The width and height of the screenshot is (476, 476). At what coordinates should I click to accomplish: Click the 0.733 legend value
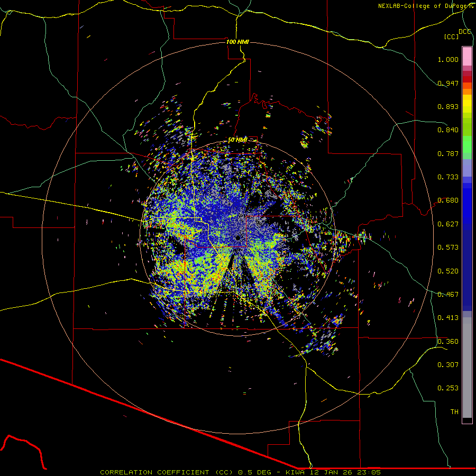tap(448, 177)
